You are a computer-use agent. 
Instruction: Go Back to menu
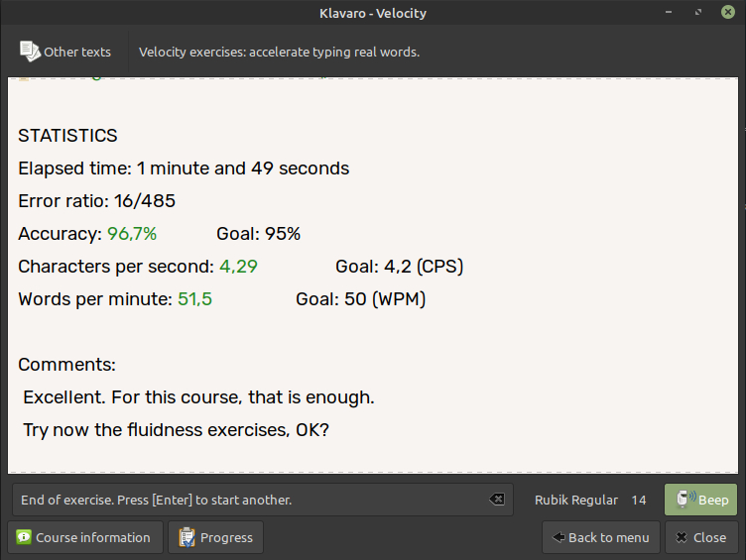pyautogui.click(x=601, y=537)
